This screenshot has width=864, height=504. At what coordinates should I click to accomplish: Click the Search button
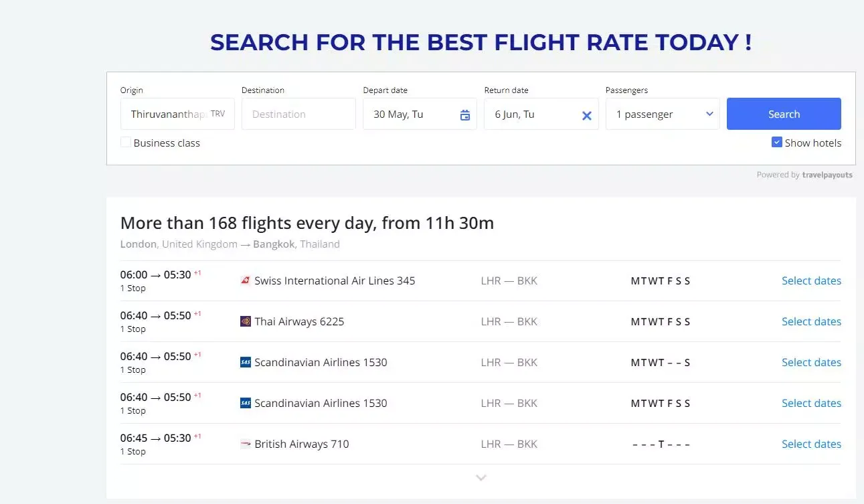784,114
